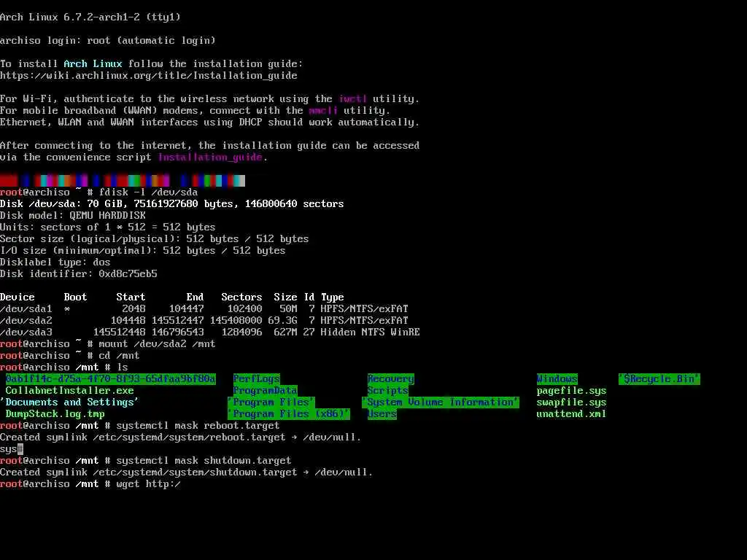
Task: Click the 'Hidden NTFS WinRE' type text
Action: pyautogui.click(x=370, y=332)
